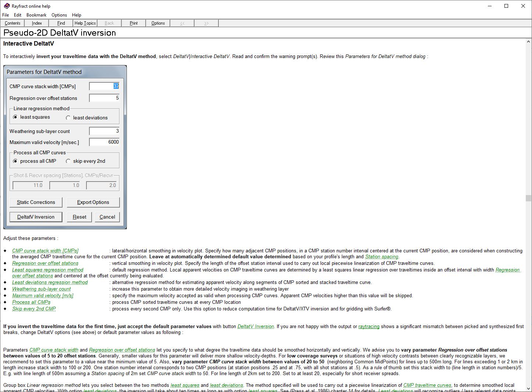This screenshot has width=532, height=392.
Task: Click the vertical scrollbar thumb
Action: [528, 198]
